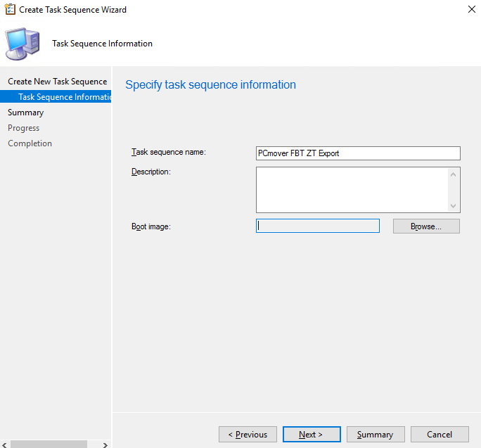Cancel the wizard
This screenshot has height=448, width=481.
coord(440,434)
